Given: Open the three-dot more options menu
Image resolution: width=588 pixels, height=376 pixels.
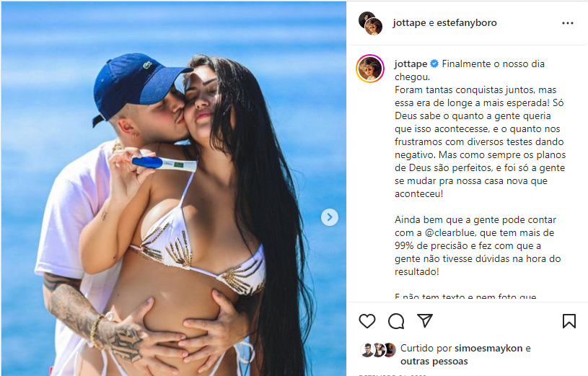Looking at the screenshot, I should [567, 23].
